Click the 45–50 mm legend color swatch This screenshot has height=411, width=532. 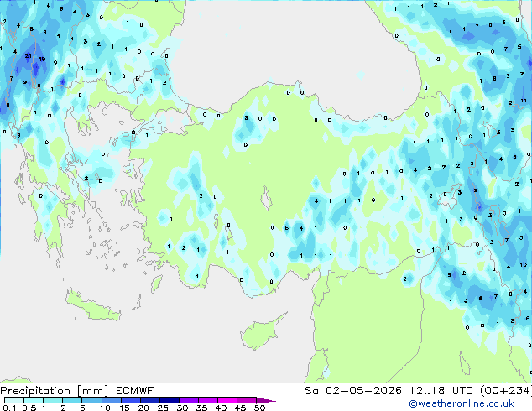247,400
